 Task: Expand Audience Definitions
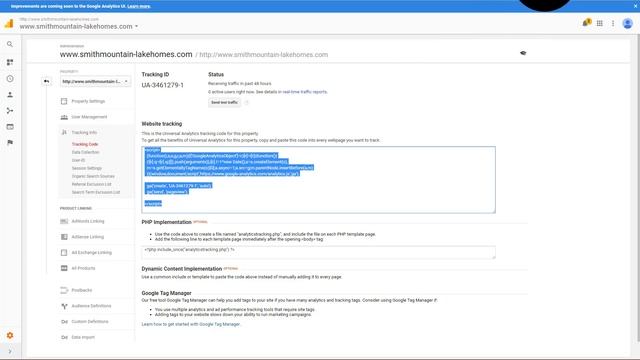coord(91,306)
